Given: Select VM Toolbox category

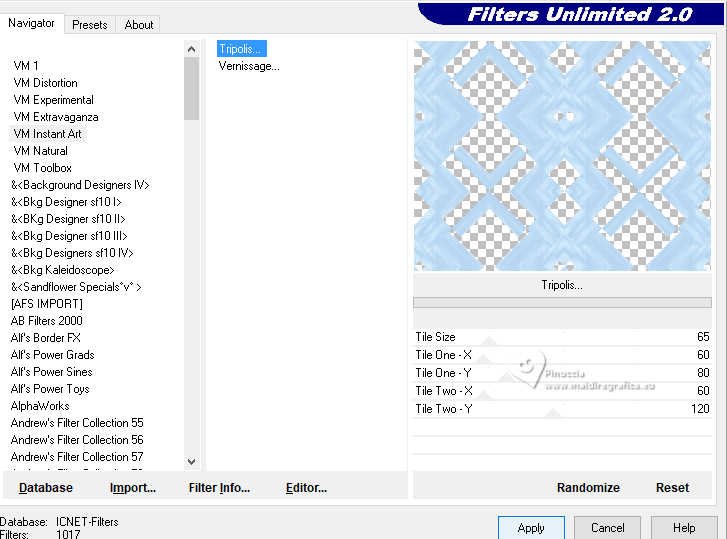Looking at the screenshot, I should click(x=42, y=168).
